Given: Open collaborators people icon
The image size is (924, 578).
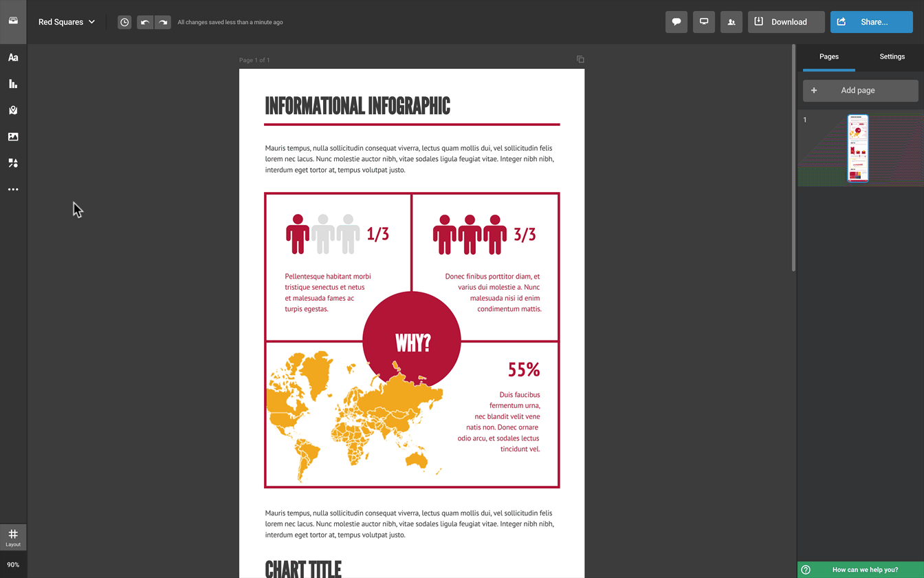Looking at the screenshot, I should (731, 22).
